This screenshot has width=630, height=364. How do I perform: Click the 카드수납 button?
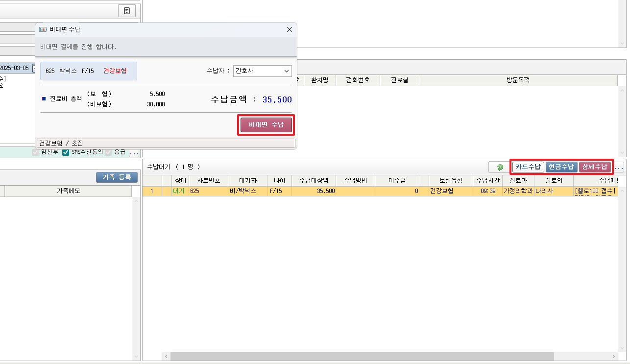tap(528, 167)
